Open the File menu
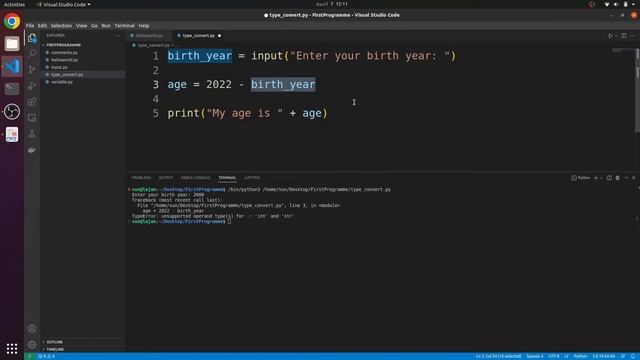Viewport: 640px width, 360px height. pyautogui.click(x=30, y=26)
